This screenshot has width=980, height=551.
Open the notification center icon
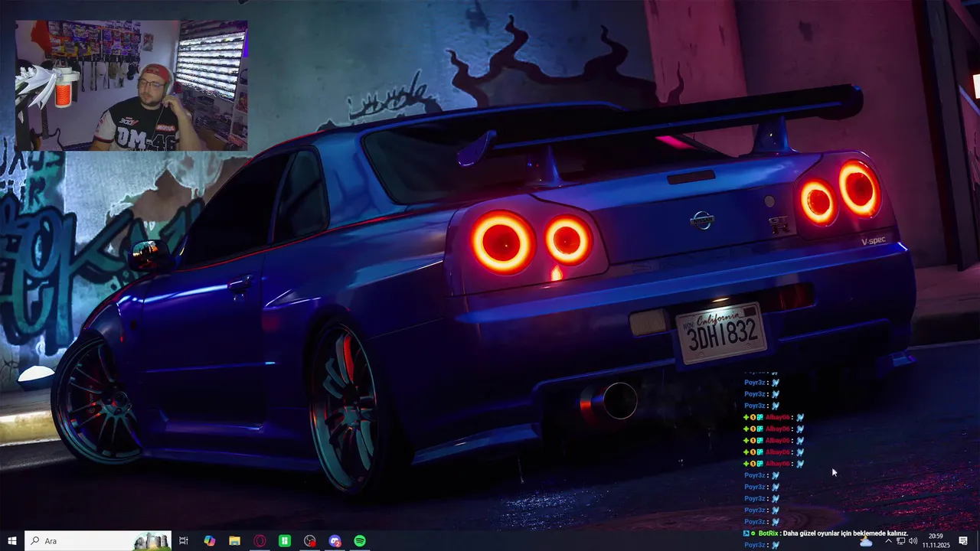tap(963, 541)
